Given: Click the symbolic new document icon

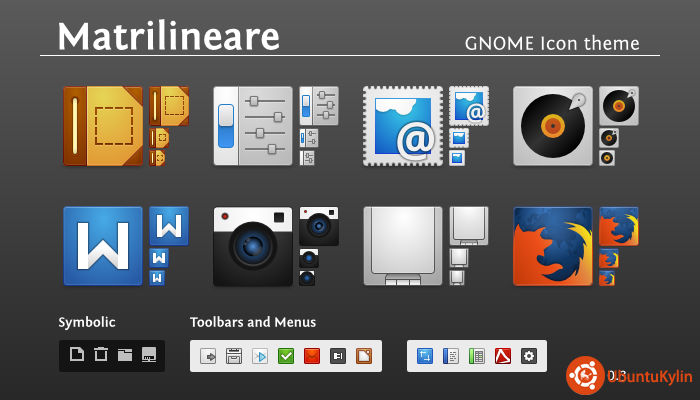Looking at the screenshot, I should pyautogui.click(x=77, y=354).
